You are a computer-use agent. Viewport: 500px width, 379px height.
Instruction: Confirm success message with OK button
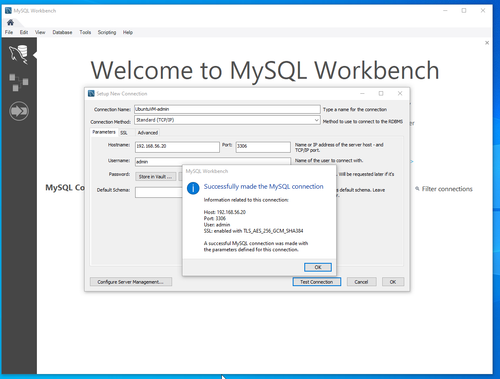pyautogui.click(x=318, y=267)
